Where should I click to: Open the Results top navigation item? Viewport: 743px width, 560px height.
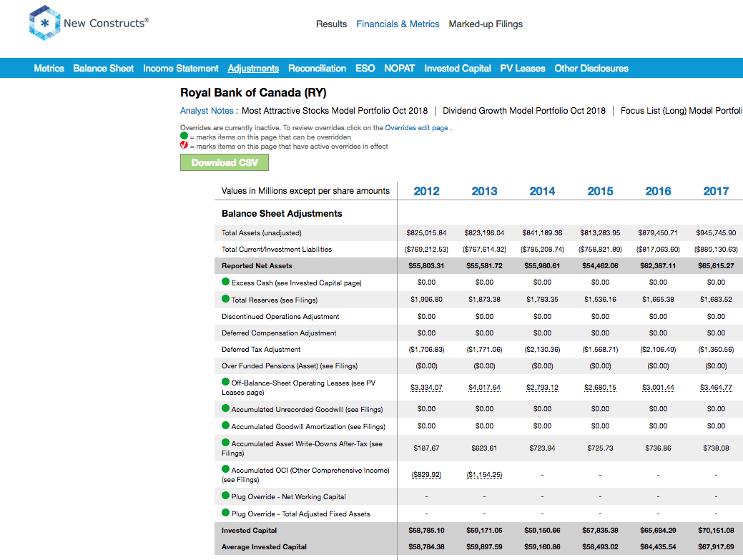(x=331, y=24)
